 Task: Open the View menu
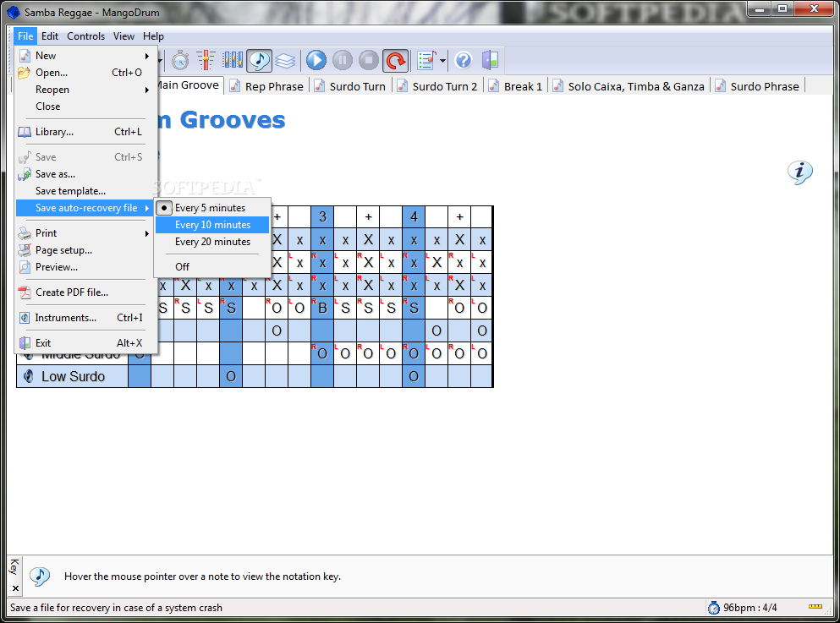124,36
